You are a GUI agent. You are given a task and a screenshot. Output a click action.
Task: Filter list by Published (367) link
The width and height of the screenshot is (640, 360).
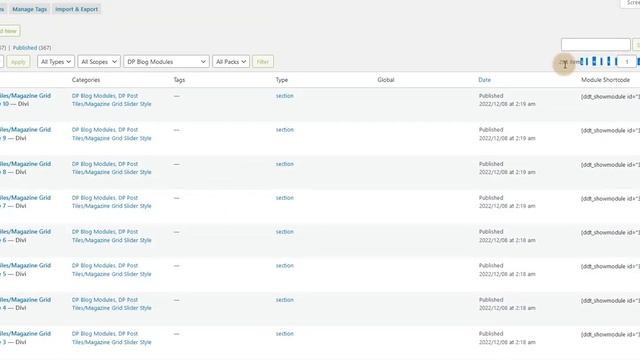pyautogui.click(x=32, y=48)
